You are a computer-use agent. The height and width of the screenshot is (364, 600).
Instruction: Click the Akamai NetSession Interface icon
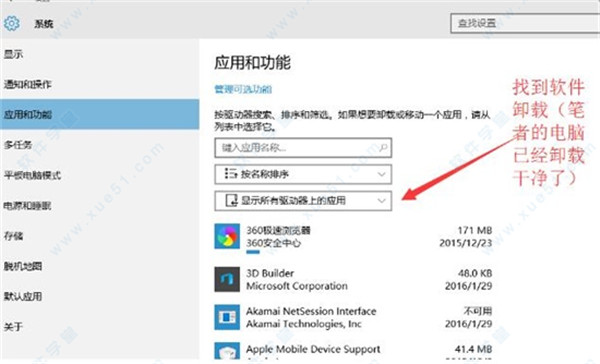[x=227, y=317]
